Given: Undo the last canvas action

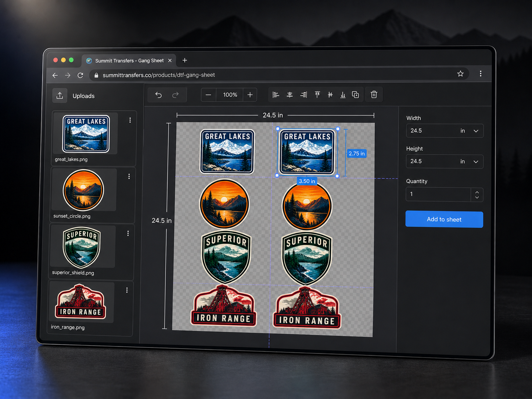Looking at the screenshot, I should pos(158,95).
